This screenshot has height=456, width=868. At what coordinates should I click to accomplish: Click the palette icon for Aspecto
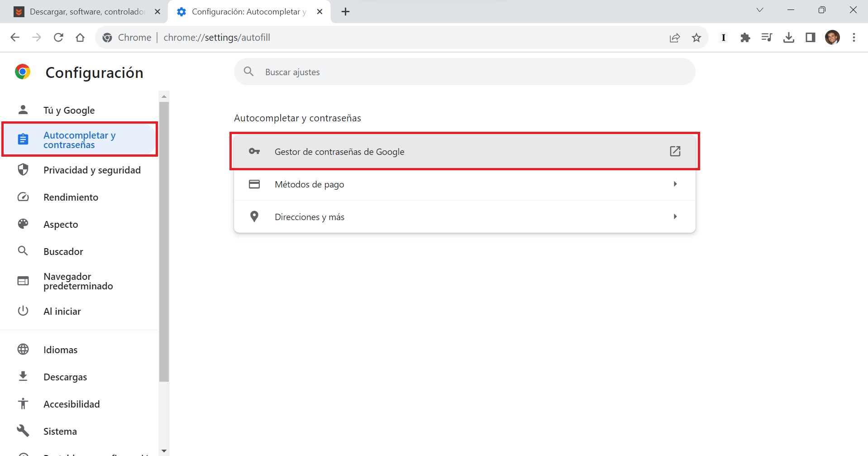(x=23, y=224)
